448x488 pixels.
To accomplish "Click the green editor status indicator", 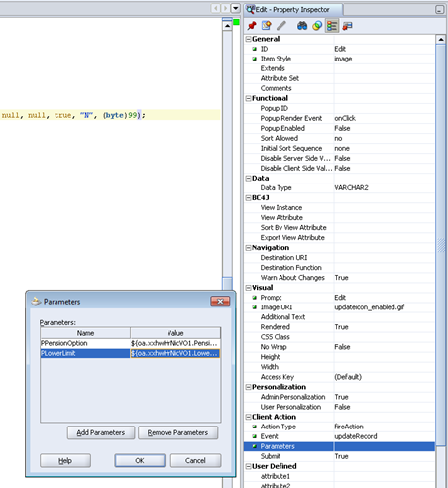I will [236, 22].
